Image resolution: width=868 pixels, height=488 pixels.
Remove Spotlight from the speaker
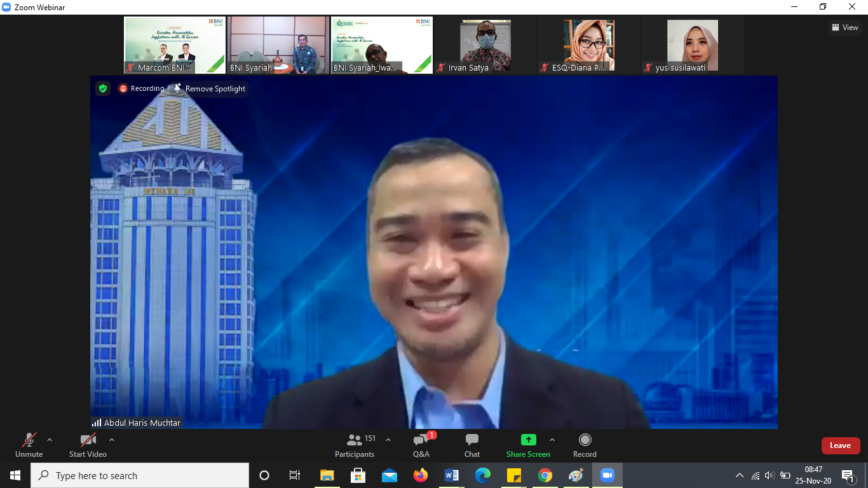(209, 88)
